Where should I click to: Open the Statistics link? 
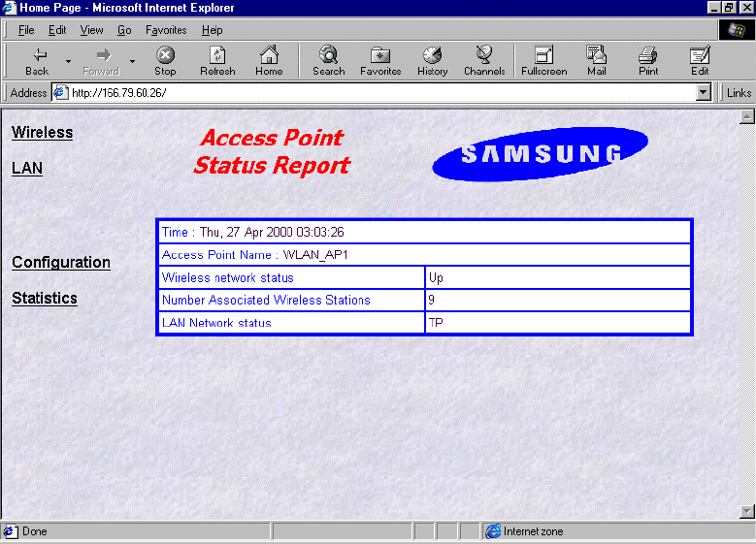click(x=45, y=299)
